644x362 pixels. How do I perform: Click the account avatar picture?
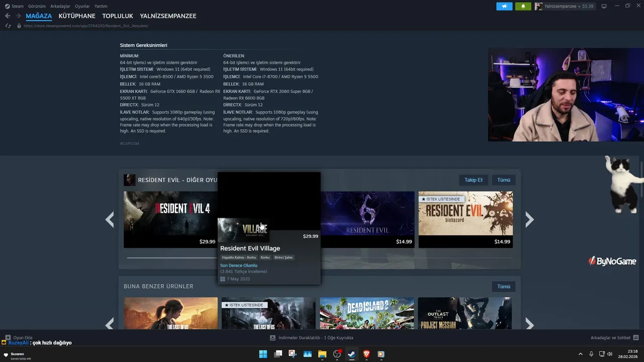[x=538, y=6]
